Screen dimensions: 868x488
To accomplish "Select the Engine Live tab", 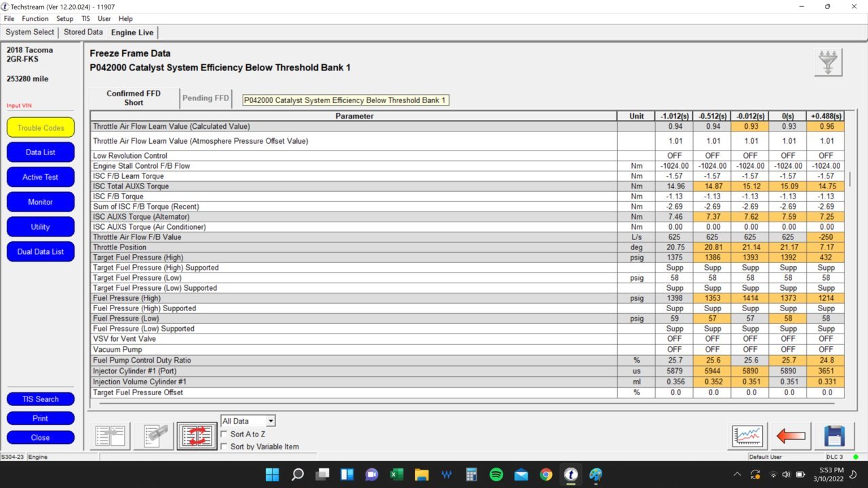I will coord(132,33).
